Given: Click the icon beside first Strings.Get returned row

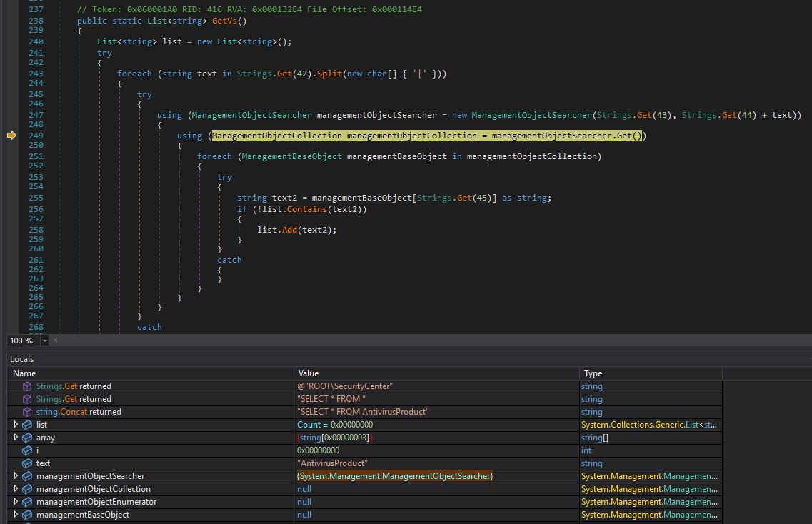Looking at the screenshot, I should coord(27,386).
